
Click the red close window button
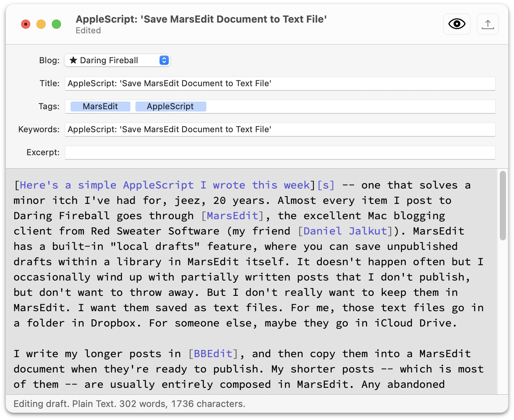26,25
